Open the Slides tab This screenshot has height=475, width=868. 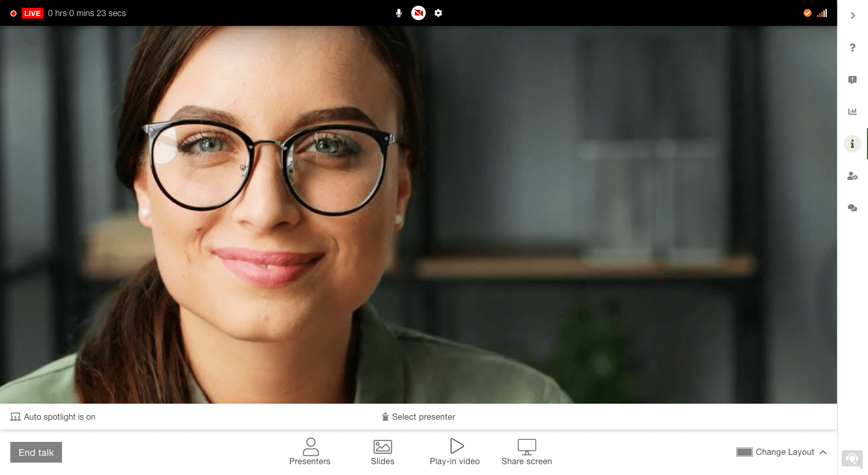click(382, 452)
